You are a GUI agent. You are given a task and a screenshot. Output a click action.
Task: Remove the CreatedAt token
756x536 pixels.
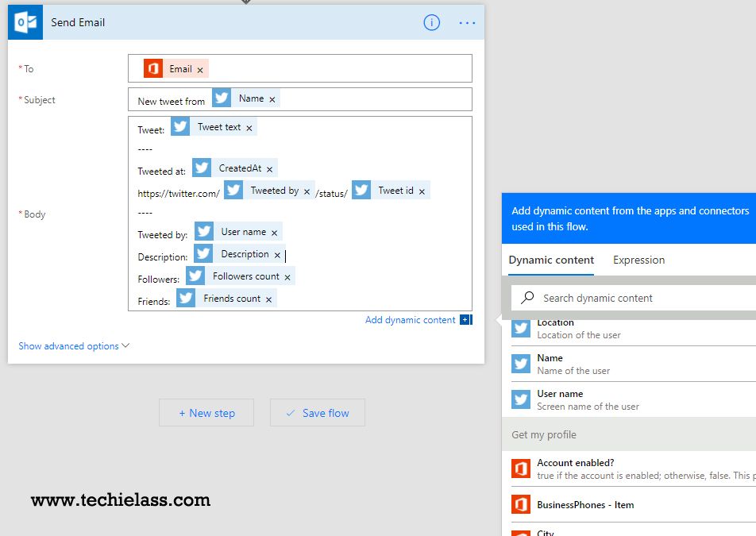click(x=269, y=169)
